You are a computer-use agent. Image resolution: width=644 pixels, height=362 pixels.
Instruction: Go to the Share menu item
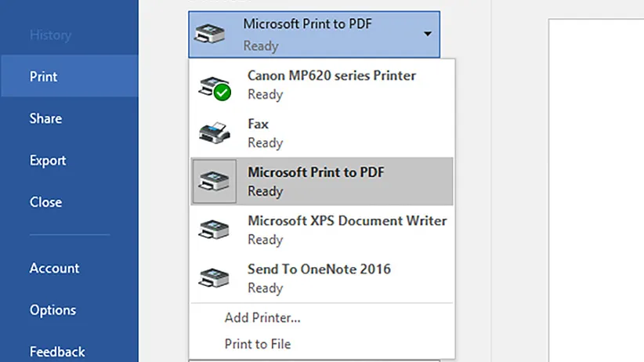coord(45,118)
